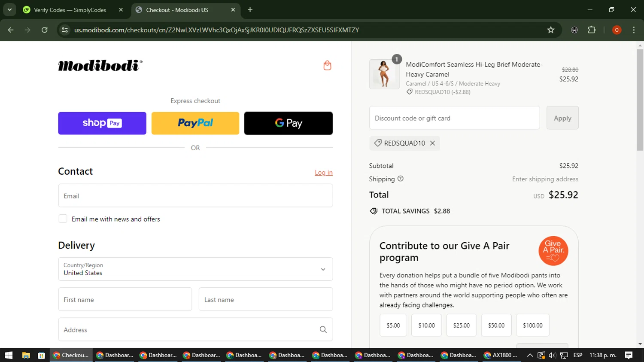Go forward to the next page

pos(27,30)
